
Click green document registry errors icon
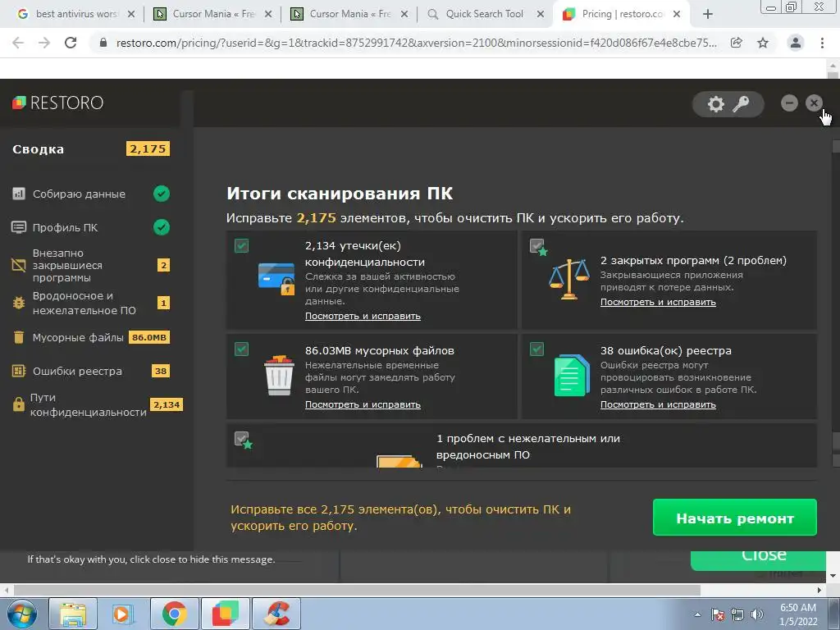tap(572, 375)
